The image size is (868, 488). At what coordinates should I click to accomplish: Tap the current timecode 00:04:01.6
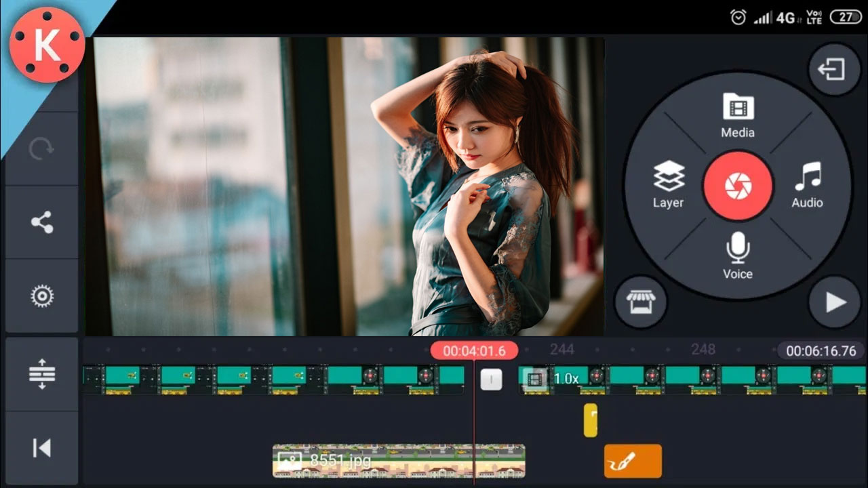[x=473, y=350]
